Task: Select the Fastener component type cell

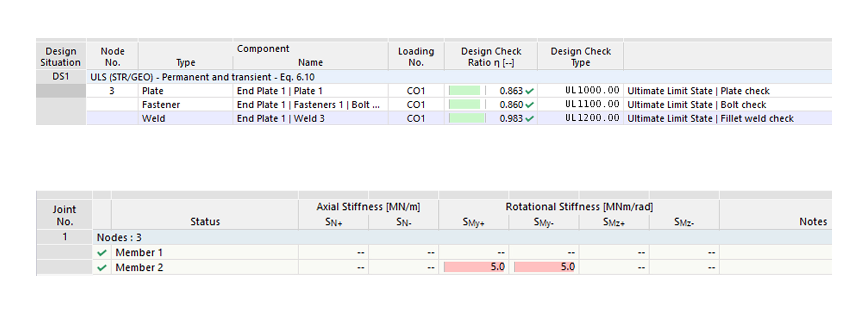Action: pyautogui.click(x=161, y=105)
